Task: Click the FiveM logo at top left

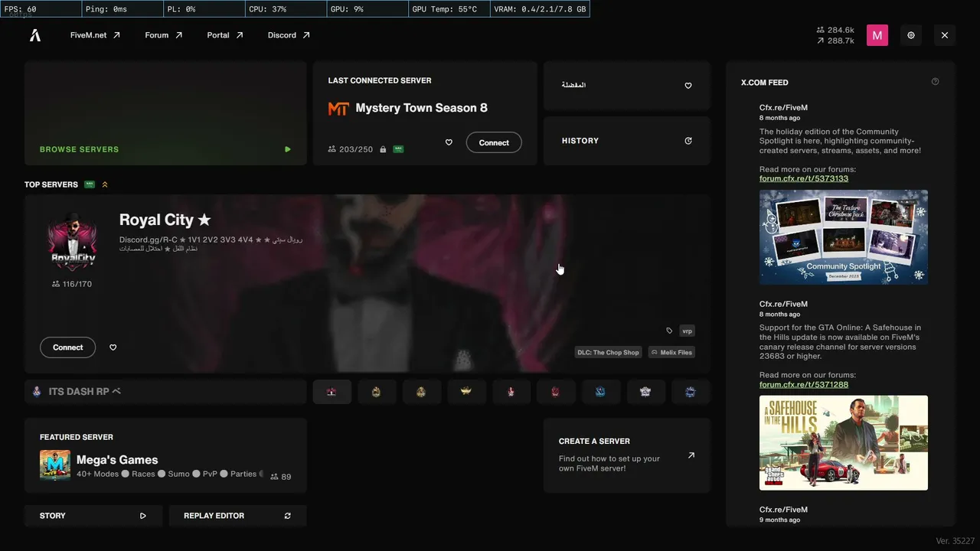Action: [x=35, y=35]
